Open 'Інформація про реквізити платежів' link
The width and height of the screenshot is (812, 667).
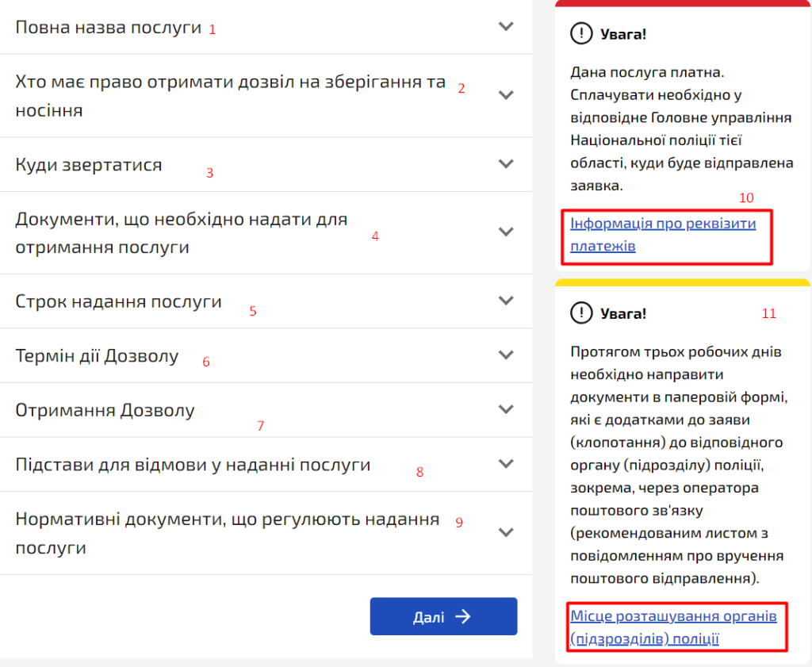(663, 235)
